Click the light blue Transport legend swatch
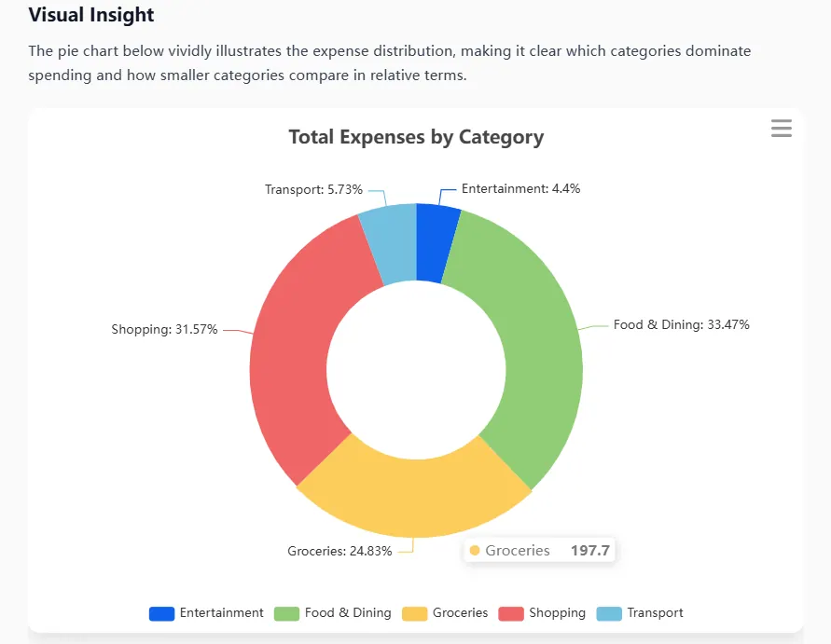831x644 pixels. point(609,614)
